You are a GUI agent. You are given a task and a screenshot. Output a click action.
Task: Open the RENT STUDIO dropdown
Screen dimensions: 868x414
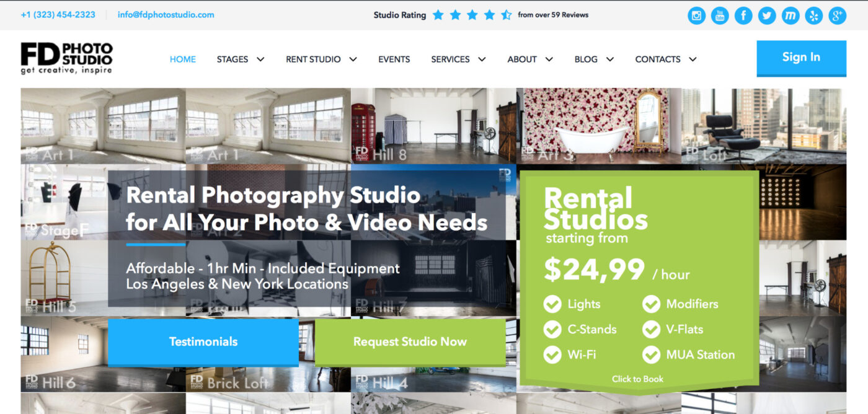321,59
